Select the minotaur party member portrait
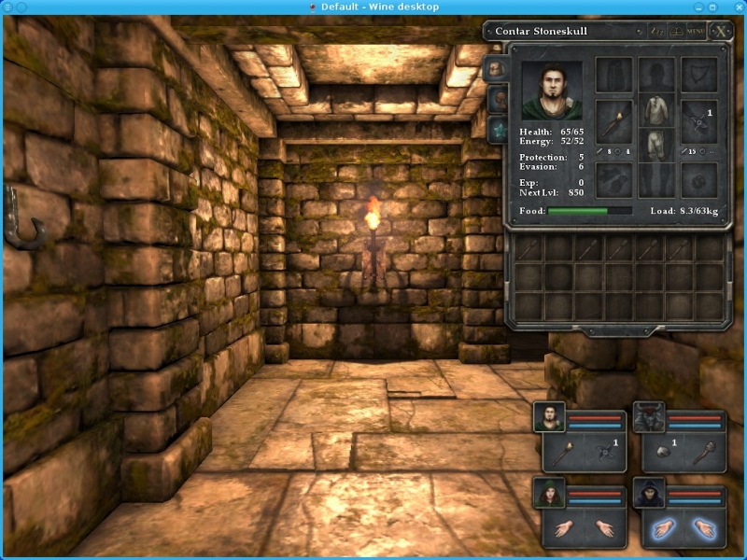Screen dimensions: 747x560 [649, 417]
